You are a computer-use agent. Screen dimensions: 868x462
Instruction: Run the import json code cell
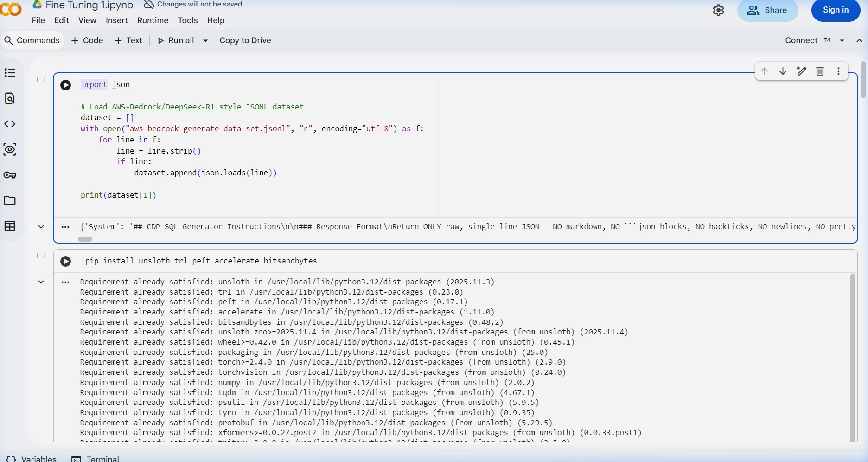pos(66,85)
